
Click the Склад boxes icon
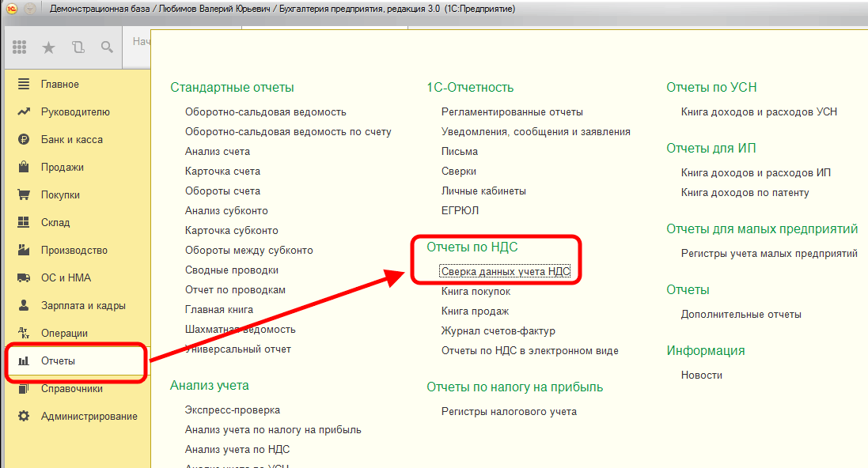pos(23,222)
